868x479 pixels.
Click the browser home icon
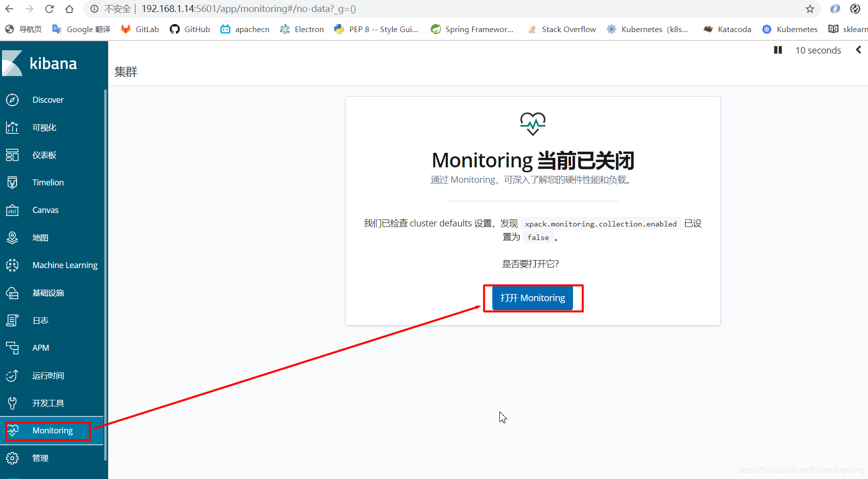point(69,9)
